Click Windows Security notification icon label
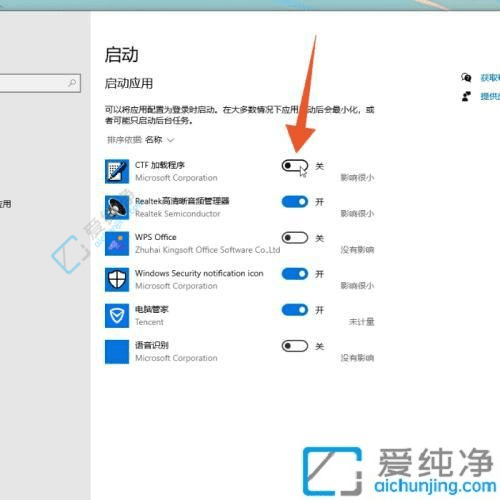500x500 pixels. tap(199, 273)
